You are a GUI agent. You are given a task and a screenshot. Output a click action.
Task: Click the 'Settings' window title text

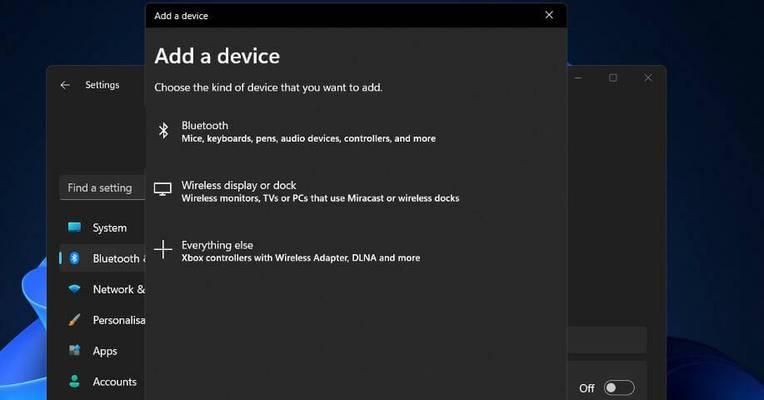point(102,85)
